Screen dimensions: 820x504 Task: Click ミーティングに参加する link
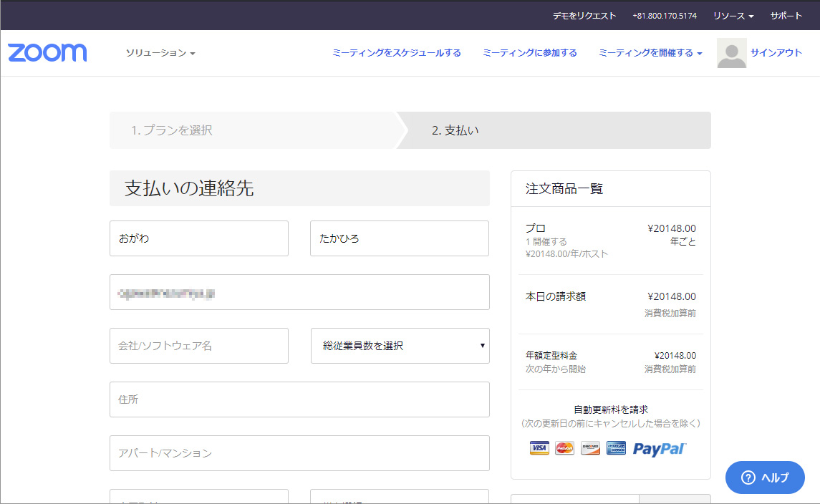[x=529, y=53]
